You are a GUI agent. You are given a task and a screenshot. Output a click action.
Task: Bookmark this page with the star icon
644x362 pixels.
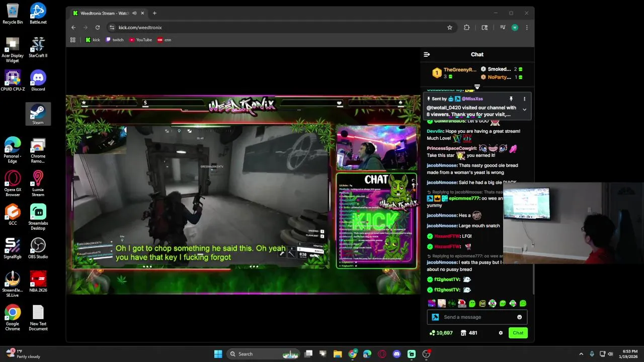pyautogui.click(x=450, y=28)
